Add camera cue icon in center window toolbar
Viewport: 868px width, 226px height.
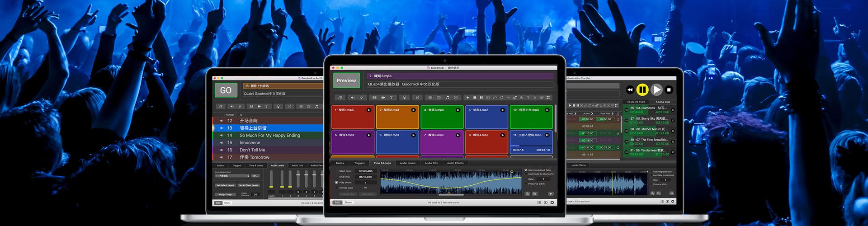[383, 98]
